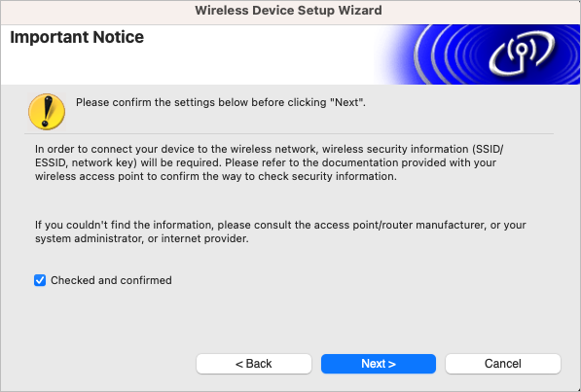Click the white header area below Important Notice
The image size is (581, 392).
(185, 67)
